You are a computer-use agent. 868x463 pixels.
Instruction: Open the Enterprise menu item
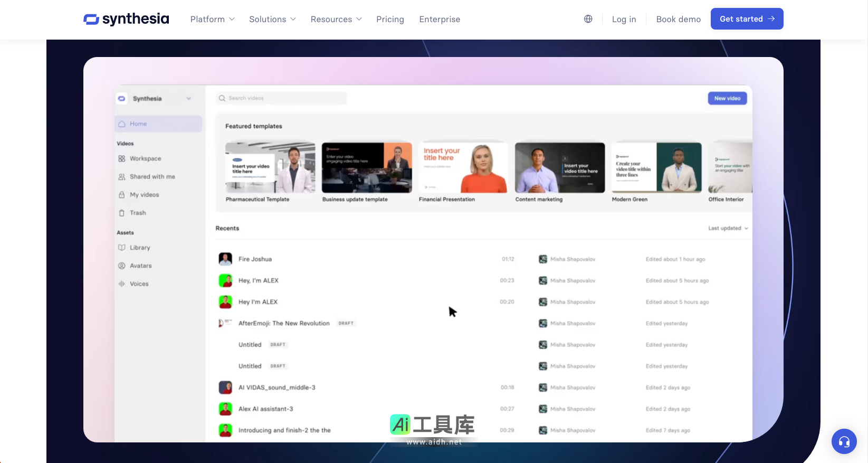pyautogui.click(x=440, y=19)
